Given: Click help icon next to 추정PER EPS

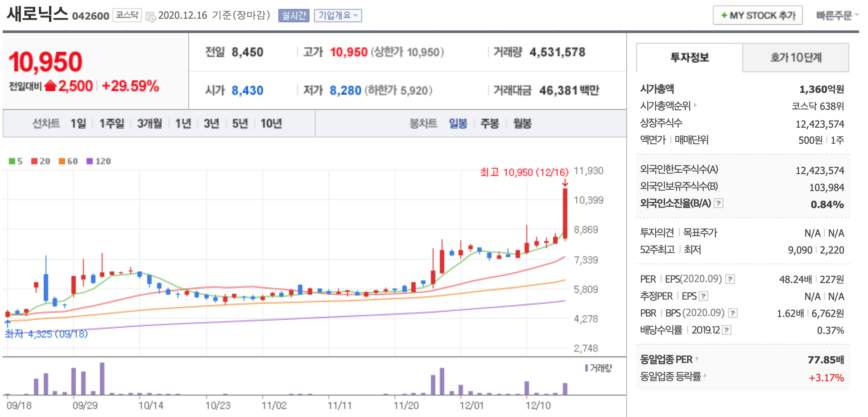Looking at the screenshot, I should click(703, 296).
